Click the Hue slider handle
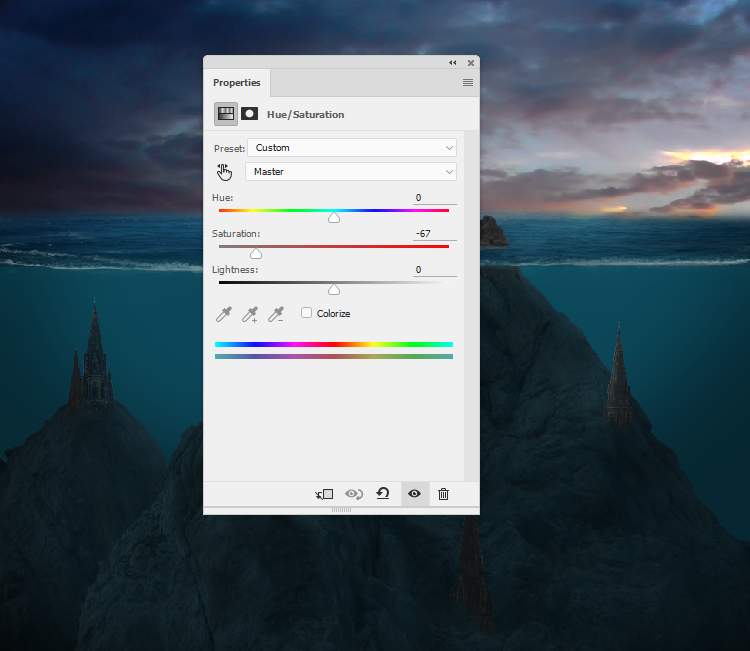Viewport: 750px width, 651px height. point(334,218)
